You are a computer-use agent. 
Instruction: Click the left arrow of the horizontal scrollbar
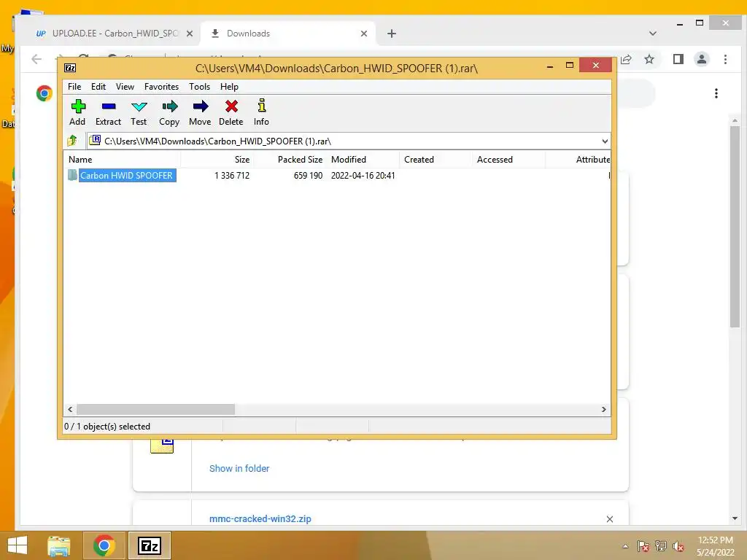[71, 410]
